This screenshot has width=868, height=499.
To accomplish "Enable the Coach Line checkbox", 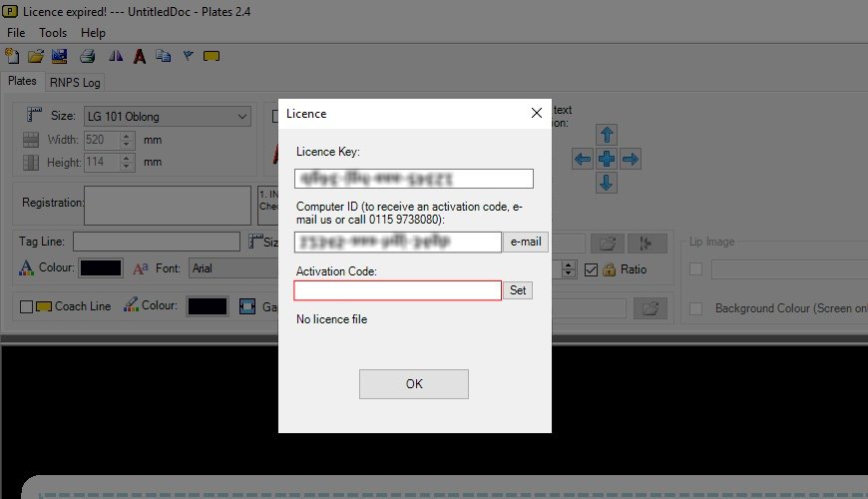I will point(26,306).
